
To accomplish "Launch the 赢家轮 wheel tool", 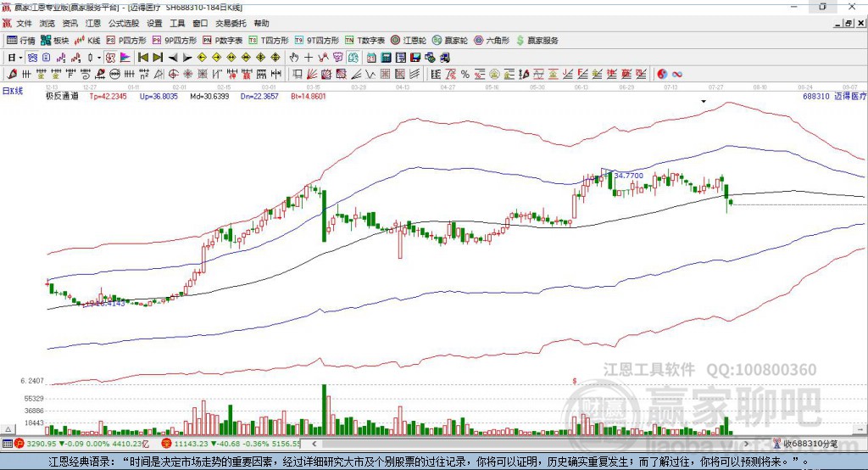I will (x=450, y=41).
